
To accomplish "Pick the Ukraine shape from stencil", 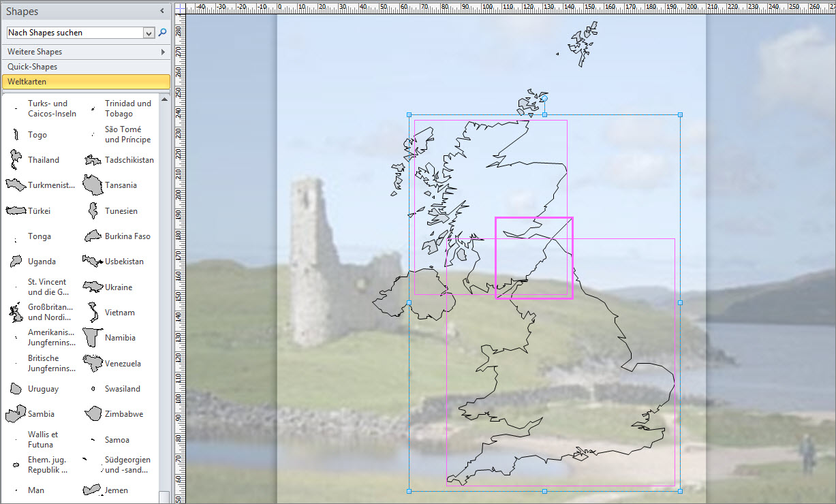I will coord(93,287).
